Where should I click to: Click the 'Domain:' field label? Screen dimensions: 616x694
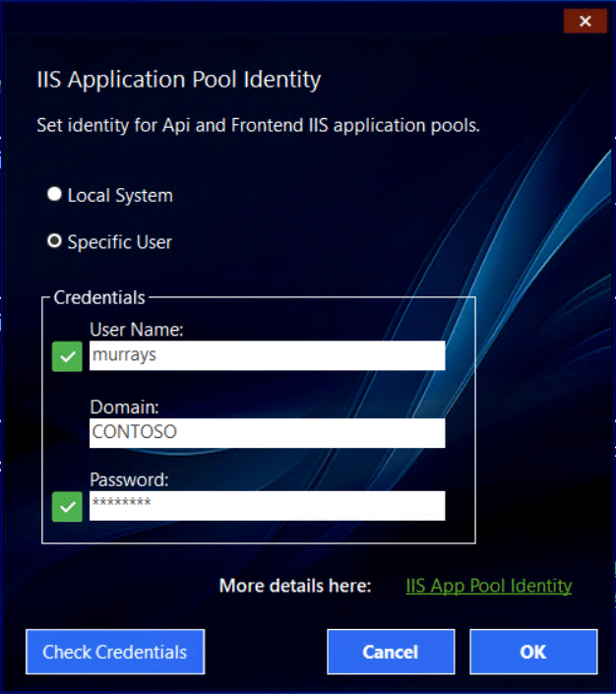click(124, 407)
